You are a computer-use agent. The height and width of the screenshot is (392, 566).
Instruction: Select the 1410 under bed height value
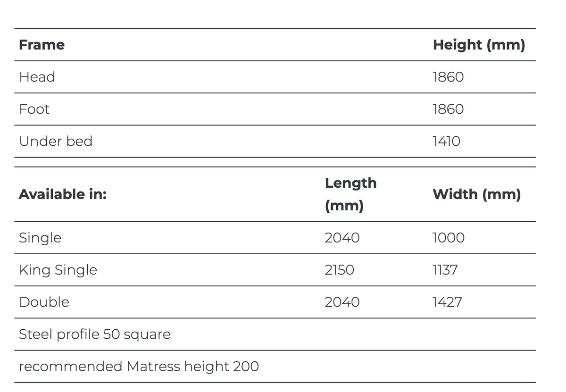pyautogui.click(x=446, y=141)
